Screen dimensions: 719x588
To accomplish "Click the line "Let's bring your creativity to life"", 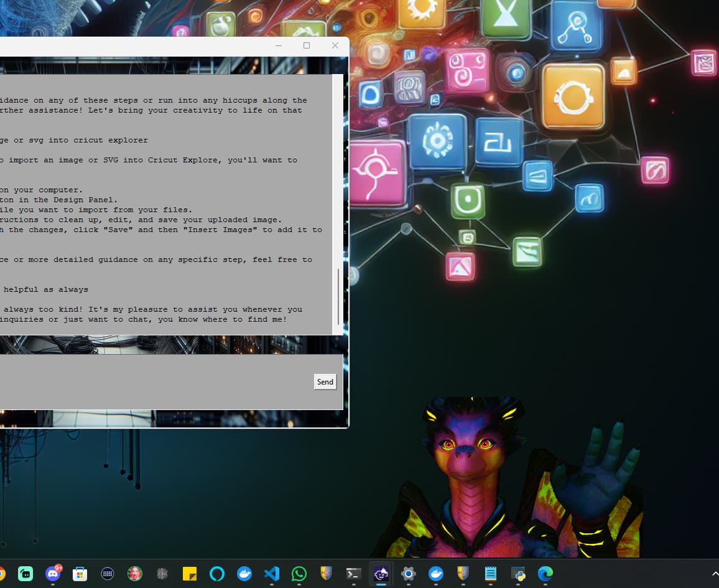I will [151, 111].
